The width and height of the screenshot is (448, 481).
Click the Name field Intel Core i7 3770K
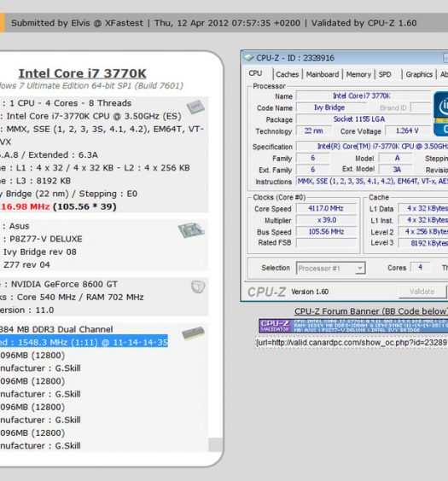tap(364, 96)
